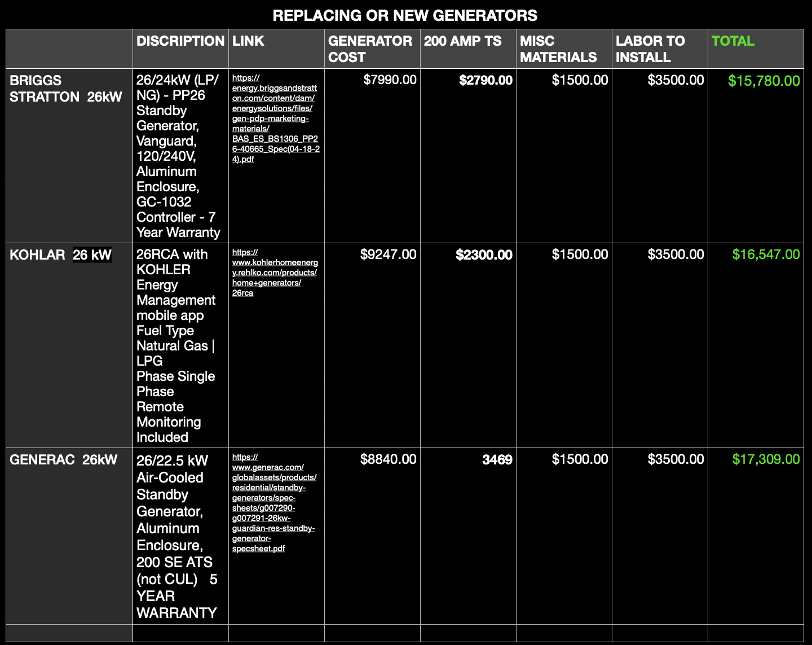
Task: Click the total "$16,547.00"
Action: click(766, 255)
